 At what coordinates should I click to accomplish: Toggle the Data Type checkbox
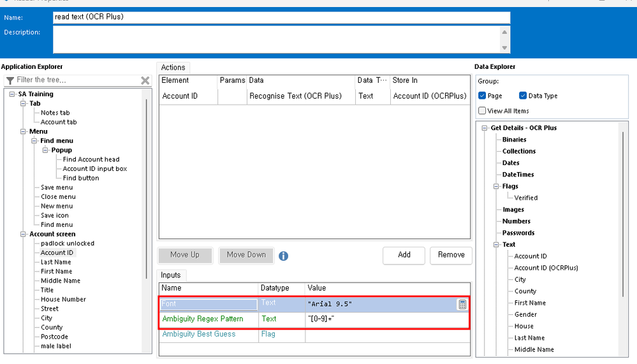coord(523,96)
